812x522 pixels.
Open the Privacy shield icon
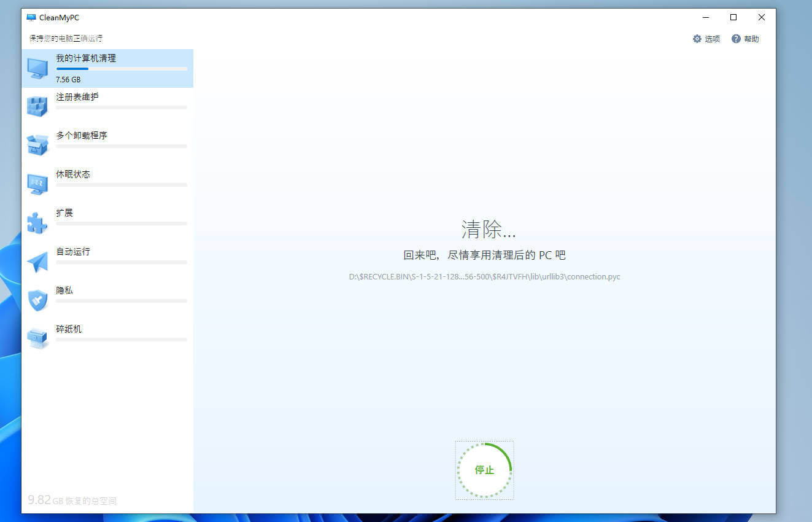(37, 299)
